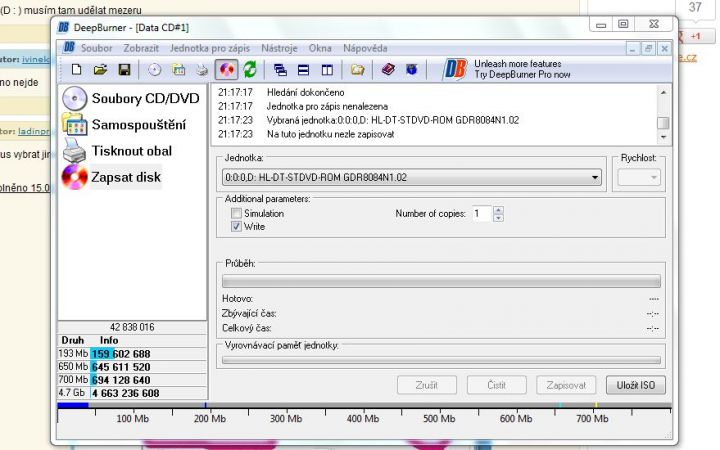This screenshot has width=720, height=450.
Task: Click the autorun editor toolbar icon
Action: point(179,70)
